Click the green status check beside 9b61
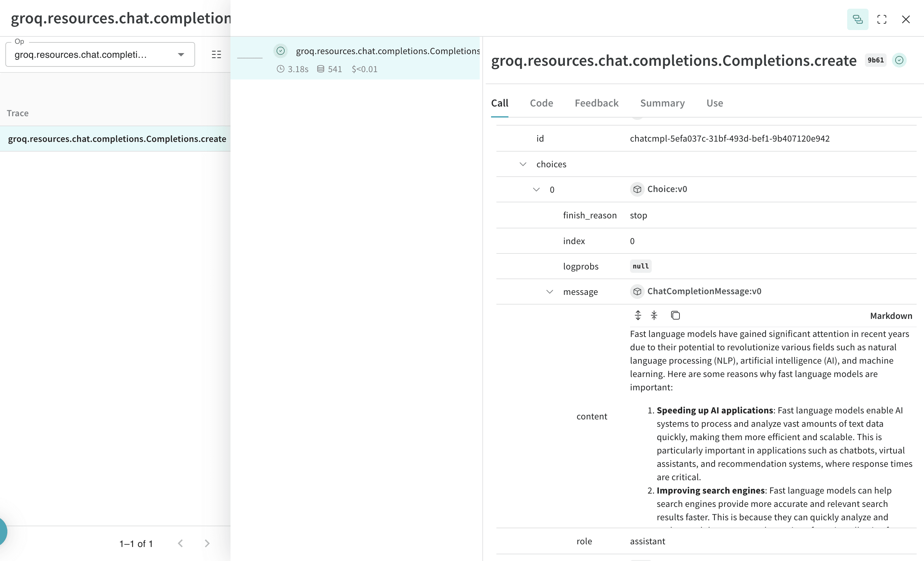Viewport: 924px width, 561px height. coord(899,60)
